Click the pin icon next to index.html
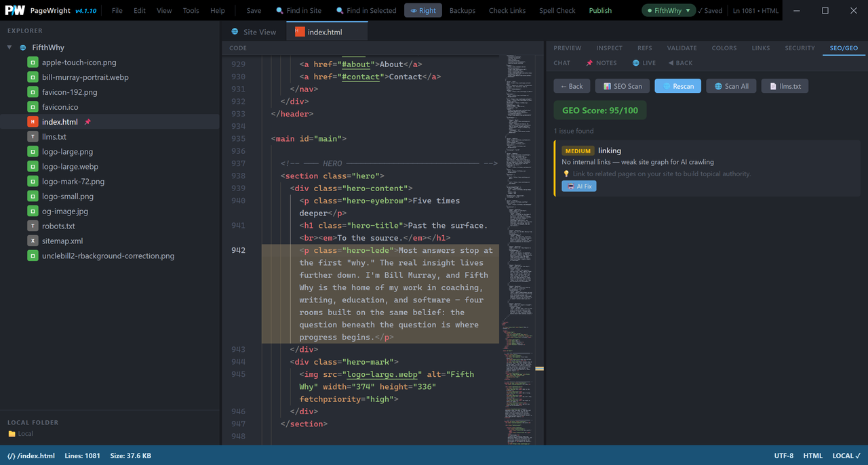The height and width of the screenshot is (465, 868). pos(87,122)
